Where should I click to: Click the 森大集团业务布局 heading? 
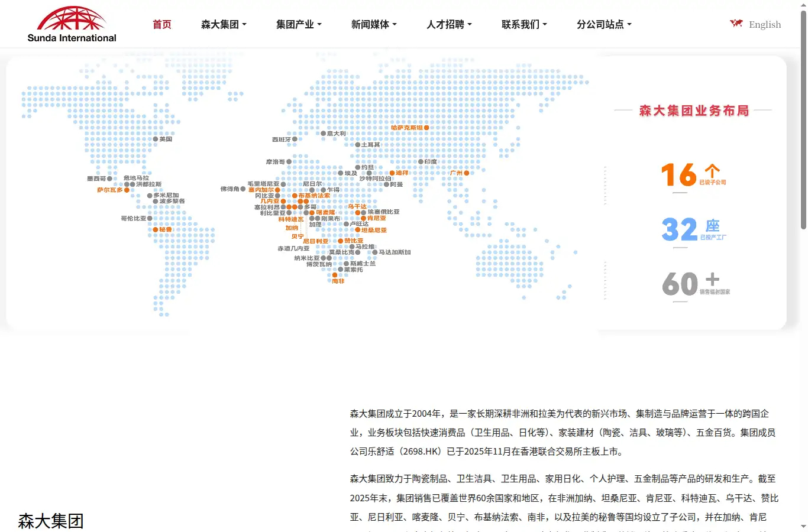tap(694, 111)
